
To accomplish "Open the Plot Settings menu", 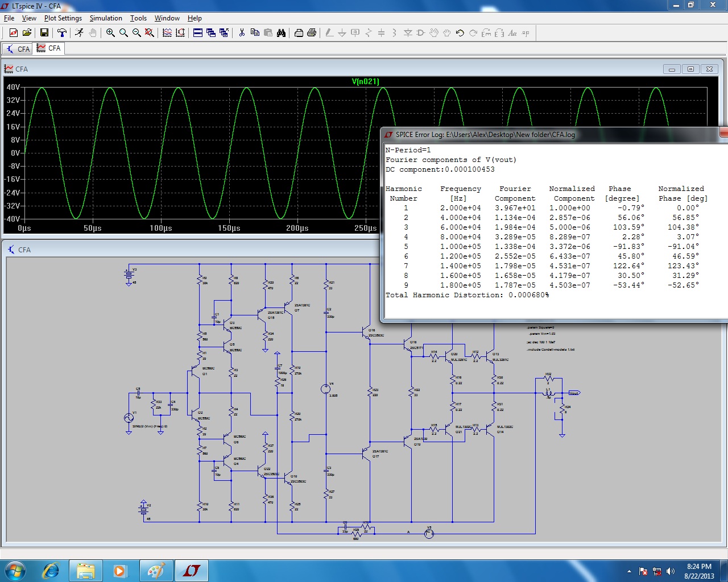I will click(x=63, y=18).
